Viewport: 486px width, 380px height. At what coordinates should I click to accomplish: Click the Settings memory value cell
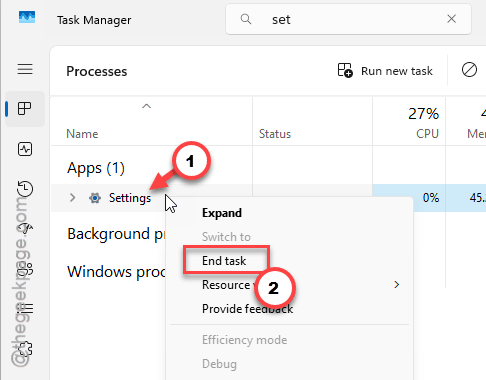pyautogui.click(x=478, y=198)
